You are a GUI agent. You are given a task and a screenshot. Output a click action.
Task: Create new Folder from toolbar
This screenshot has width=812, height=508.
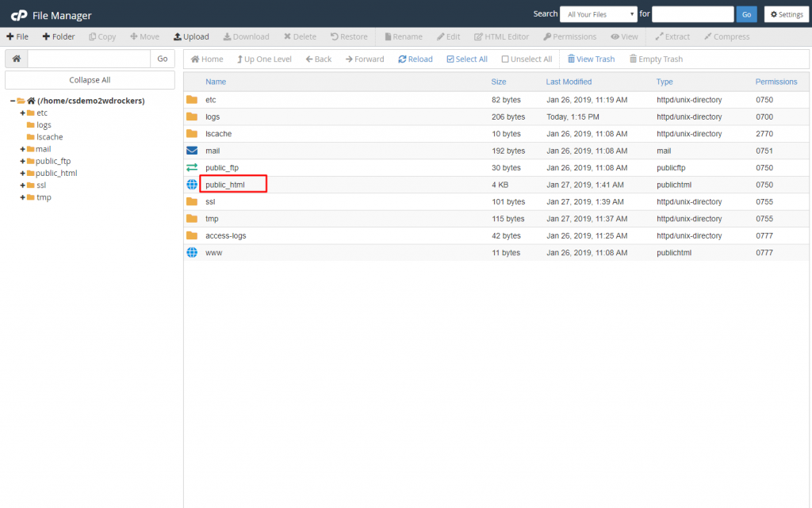tap(59, 36)
